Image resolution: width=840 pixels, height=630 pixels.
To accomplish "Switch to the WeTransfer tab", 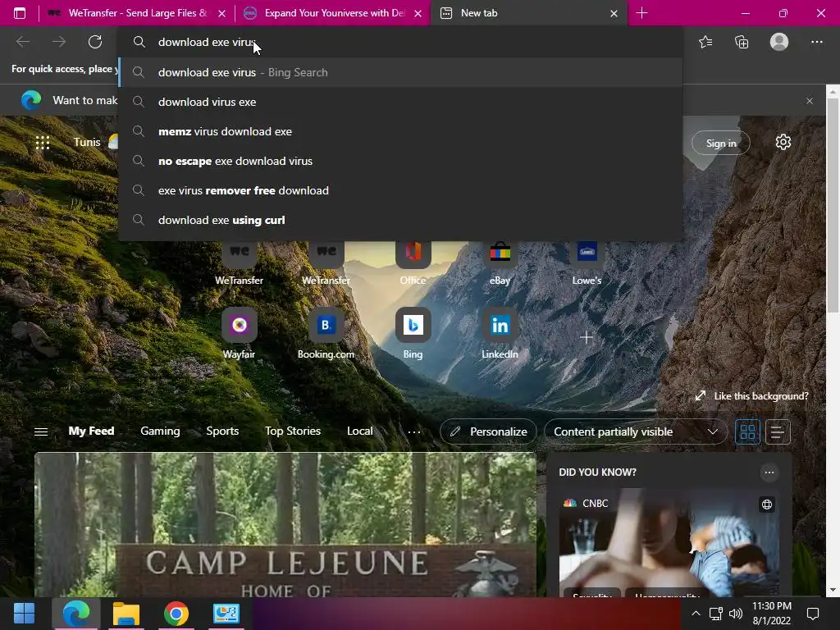I will coord(137,13).
